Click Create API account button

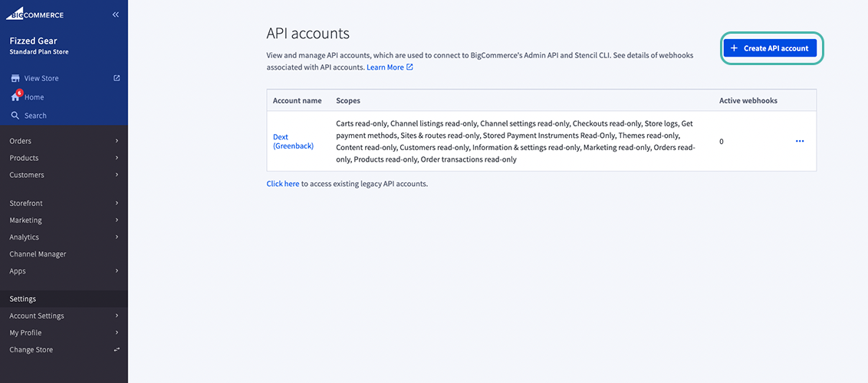point(770,47)
